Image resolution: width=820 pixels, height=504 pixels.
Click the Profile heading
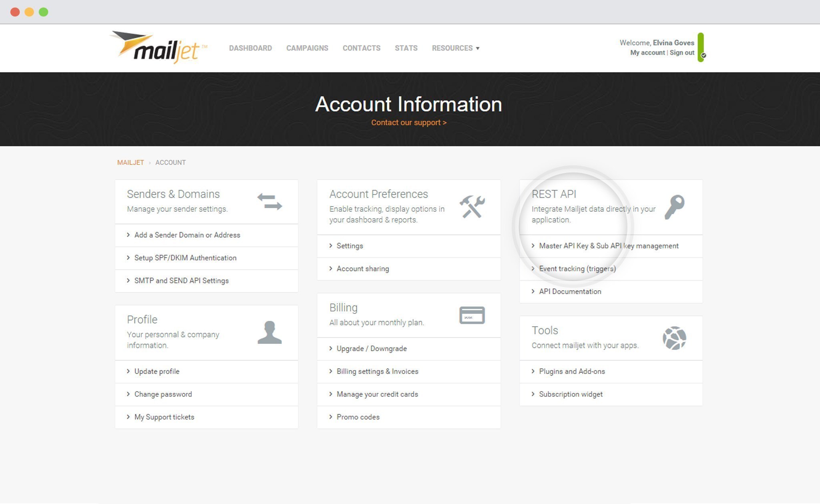(142, 319)
